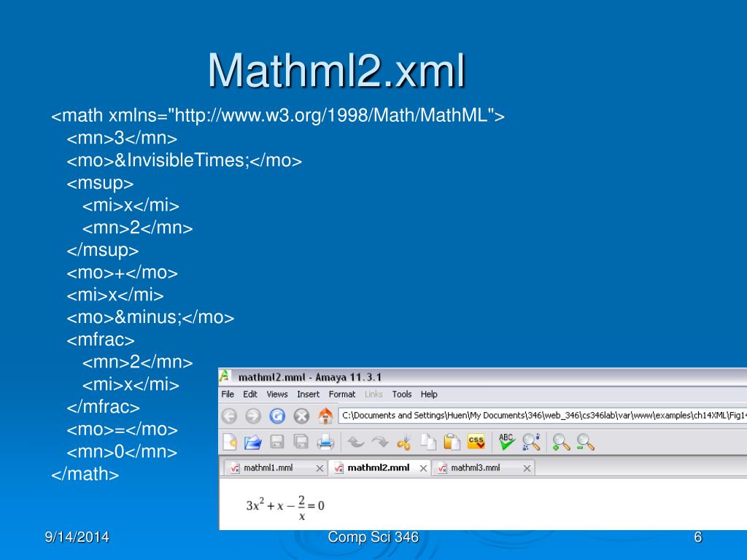Image resolution: width=747 pixels, height=560 pixels.
Task: Click the Comp Sci 346 footer text
Action: tap(373, 537)
